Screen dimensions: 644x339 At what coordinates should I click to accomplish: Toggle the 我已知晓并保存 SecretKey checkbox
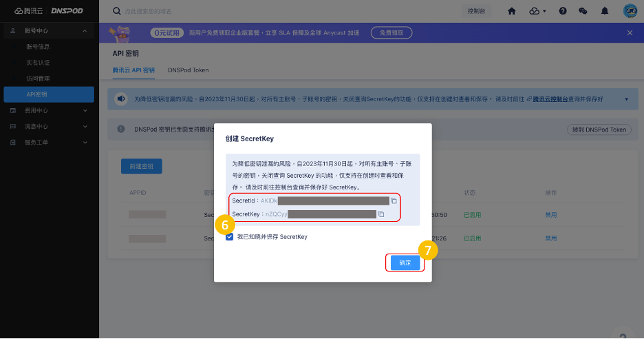[230, 237]
